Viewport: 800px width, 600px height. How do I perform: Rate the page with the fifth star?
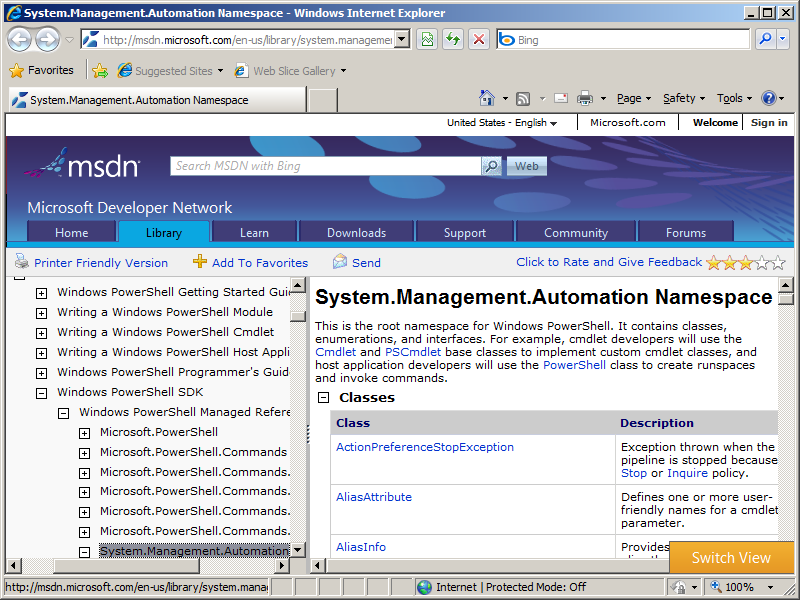click(778, 263)
